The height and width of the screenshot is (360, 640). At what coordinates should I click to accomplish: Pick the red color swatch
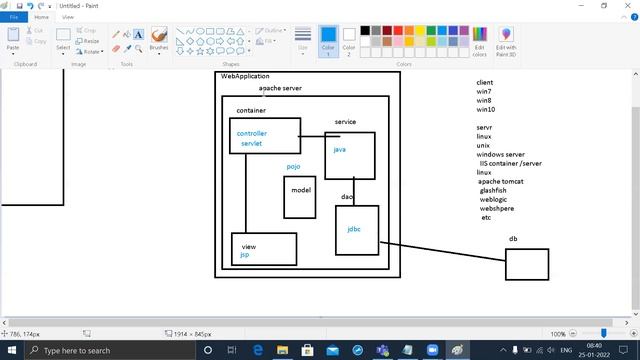click(x=398, y=30)
